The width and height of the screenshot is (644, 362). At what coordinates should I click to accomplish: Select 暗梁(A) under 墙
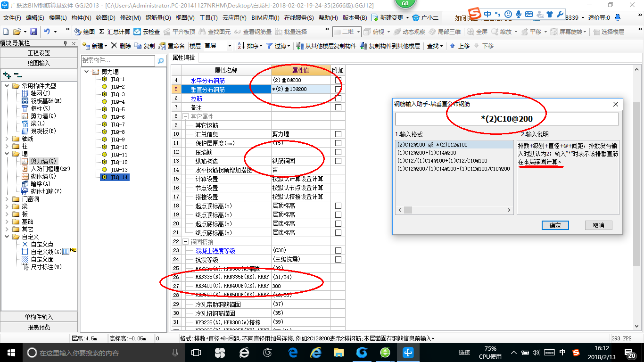[x=36, y=184]
